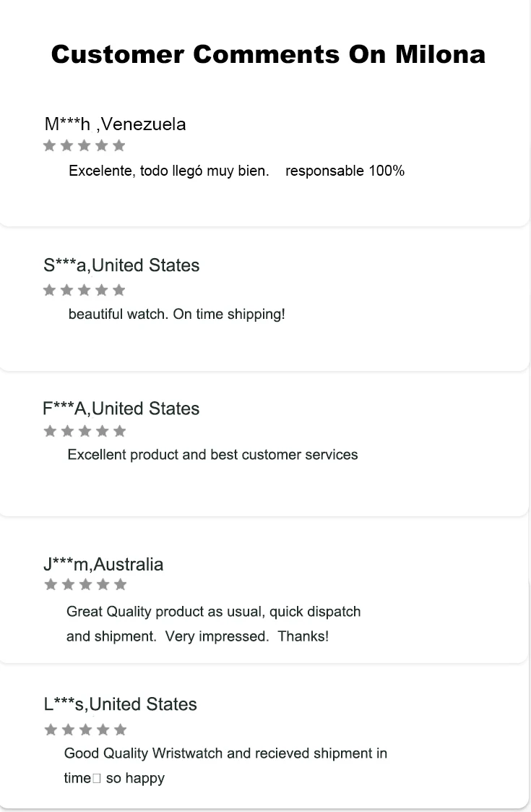Click the 'Customer Comments On Milona' heading
The image size is (531, 812).
pyautogui.click(x=268, y=54)
